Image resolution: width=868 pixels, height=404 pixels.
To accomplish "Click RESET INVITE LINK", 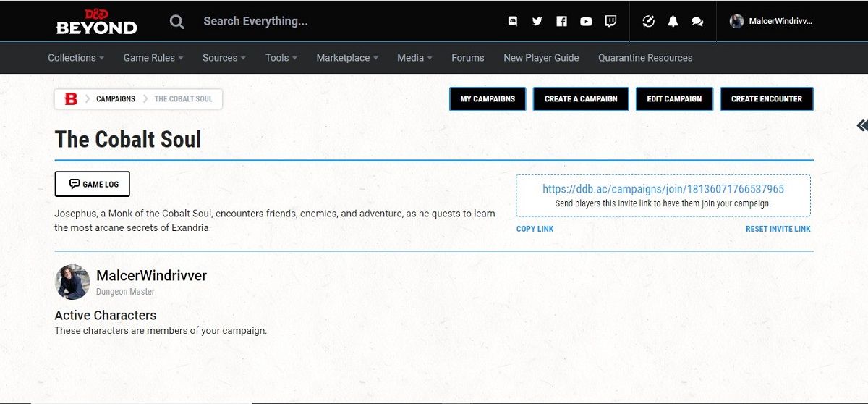I will tap(778, 229).
